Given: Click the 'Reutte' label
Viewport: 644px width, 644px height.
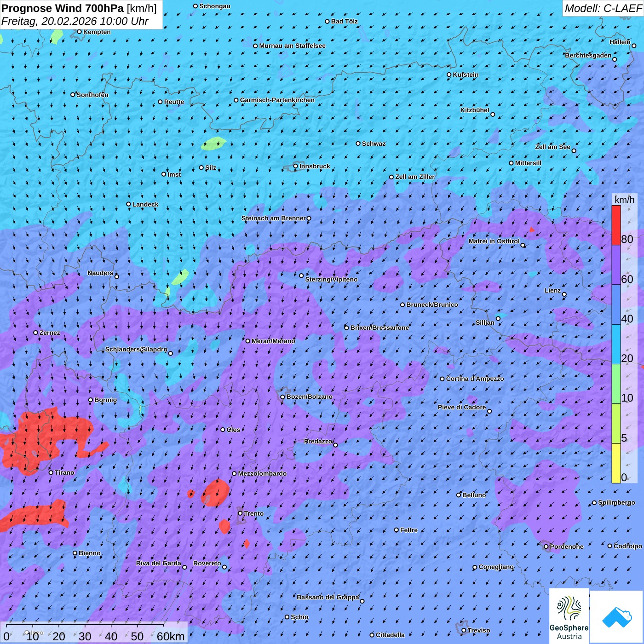Looking at the screenshot, I should click(x=174, y=102).
